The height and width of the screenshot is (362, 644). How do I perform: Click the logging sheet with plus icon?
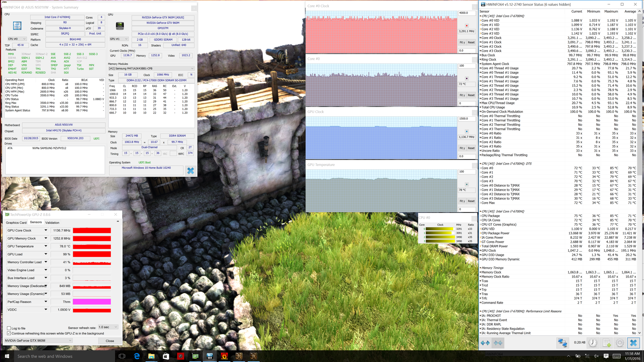tap(606, 343)
